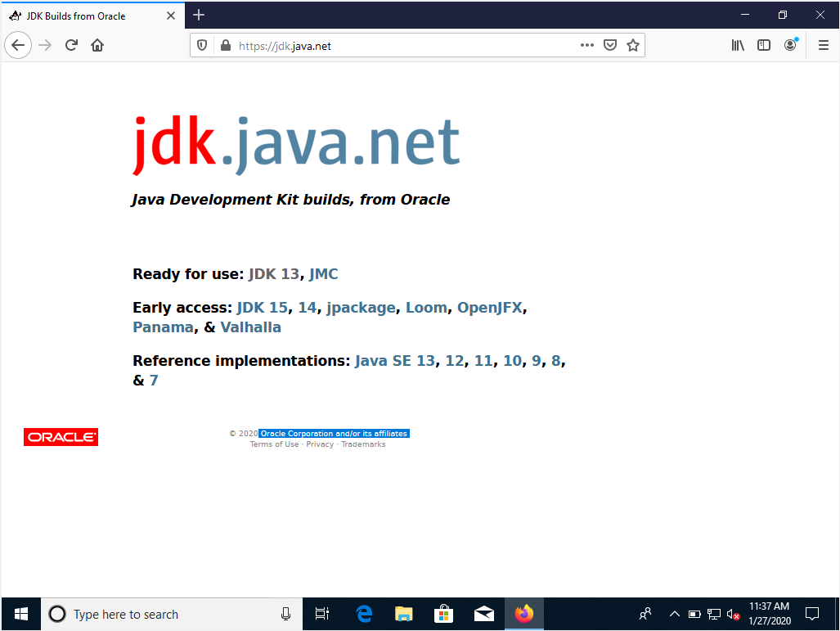Open the JMC link
This screenshot has width=840, height=631.
tap(324, 274)
